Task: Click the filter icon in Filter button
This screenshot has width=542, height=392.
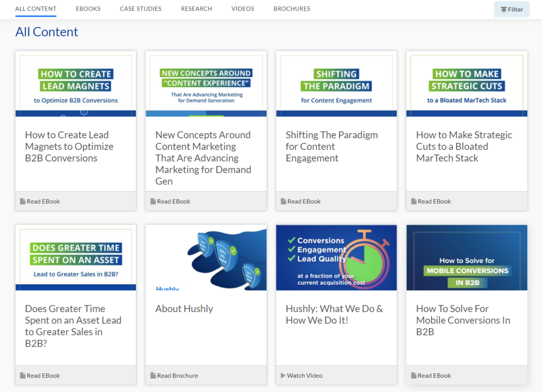Action: click(504, 10)
